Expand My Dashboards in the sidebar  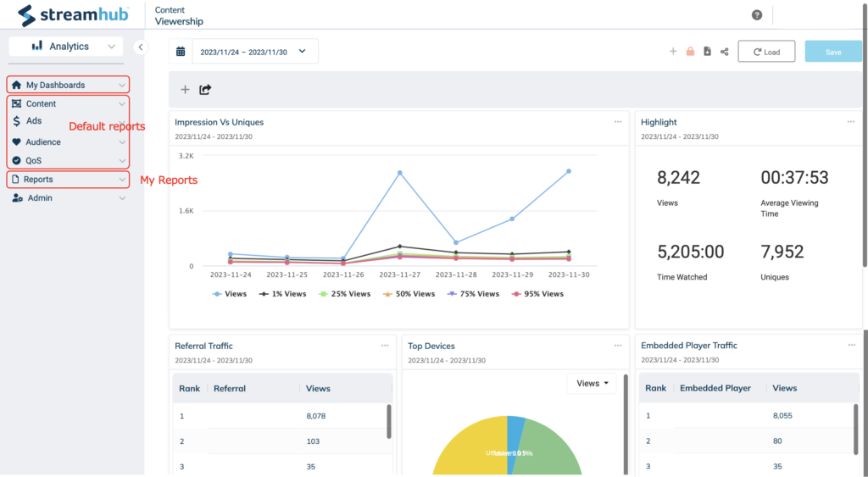click(68, 85)
